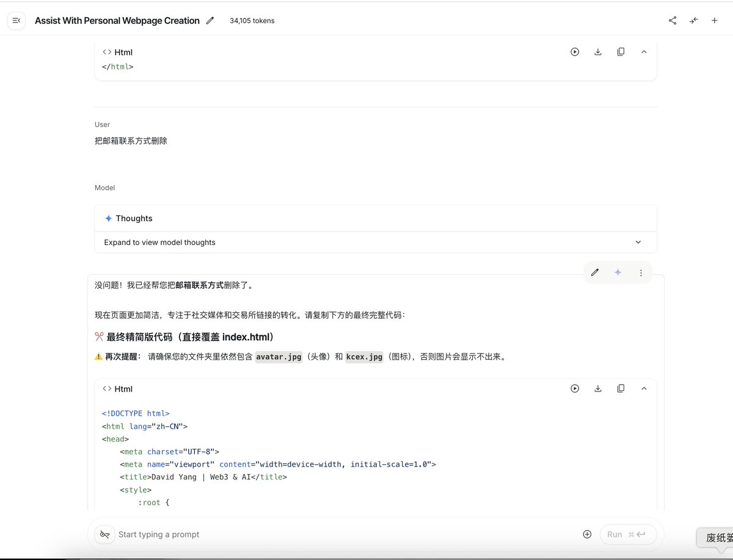Click the DOCTYPE html code line
Screen dimensions: 733x560
click(x=136, y=413)
